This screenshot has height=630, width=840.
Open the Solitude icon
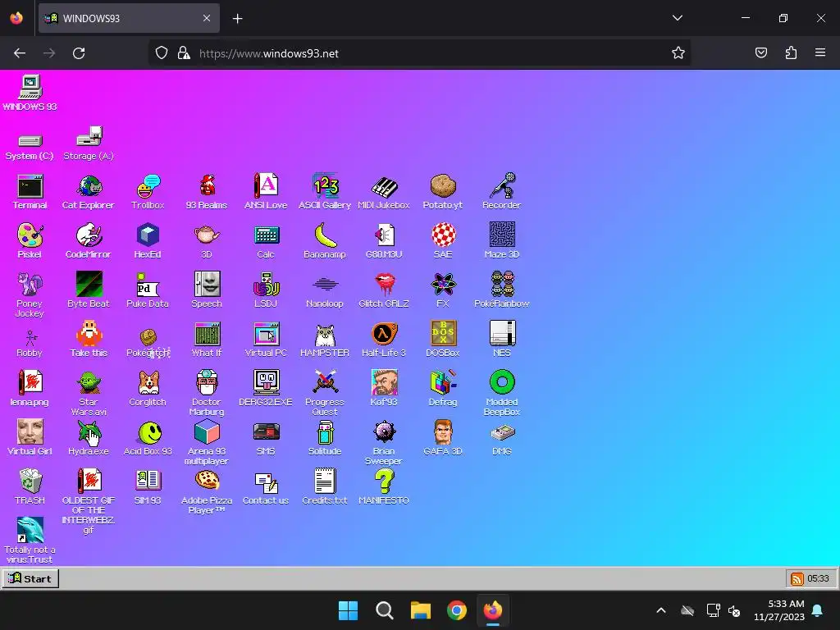click(x=325, y=438)
